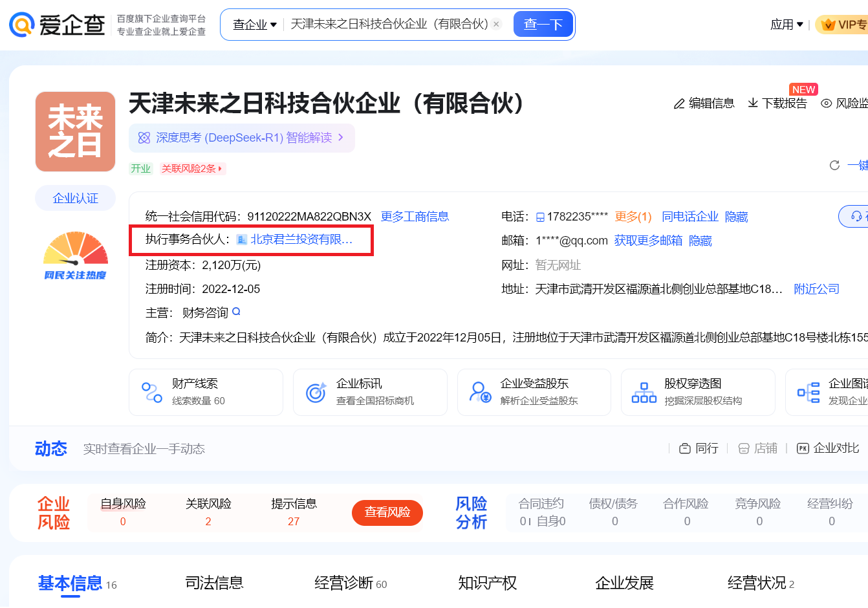The height and width of the screenshot is (608, 868).
Task: Expand the 智能解读 chevron arrow
Action: tap(341, 138)
